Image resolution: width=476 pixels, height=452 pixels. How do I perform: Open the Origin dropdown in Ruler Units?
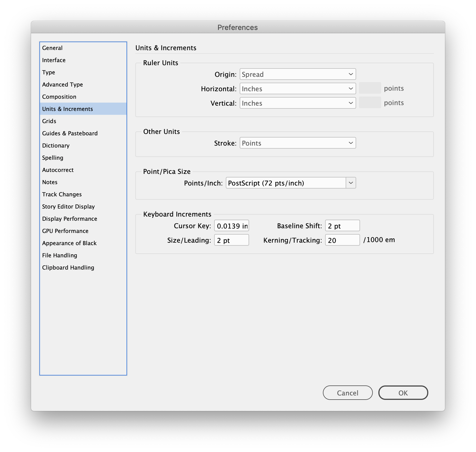pyautogui.click(x=297, y=74)
